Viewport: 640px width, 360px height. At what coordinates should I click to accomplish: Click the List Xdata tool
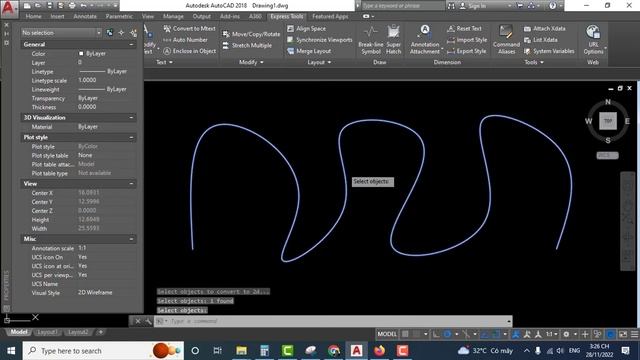540,40
